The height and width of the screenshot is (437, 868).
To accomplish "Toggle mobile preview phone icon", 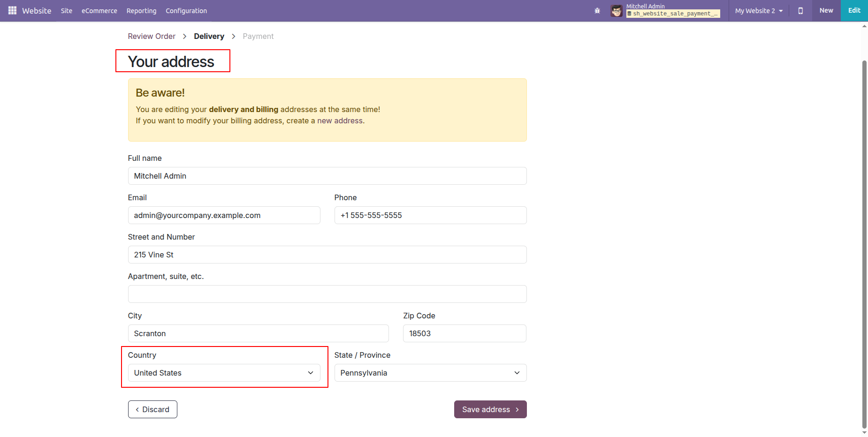I will (x=800, y=11).
